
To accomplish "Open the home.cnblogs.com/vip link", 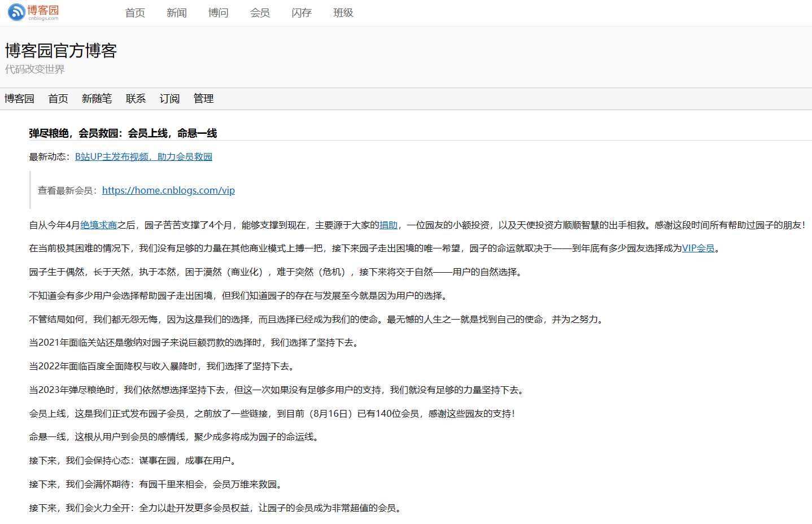I will 168,190.
